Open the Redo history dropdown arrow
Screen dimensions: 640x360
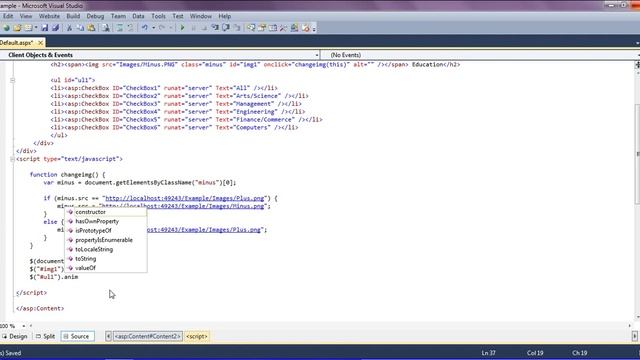click(x=171, y=28)
